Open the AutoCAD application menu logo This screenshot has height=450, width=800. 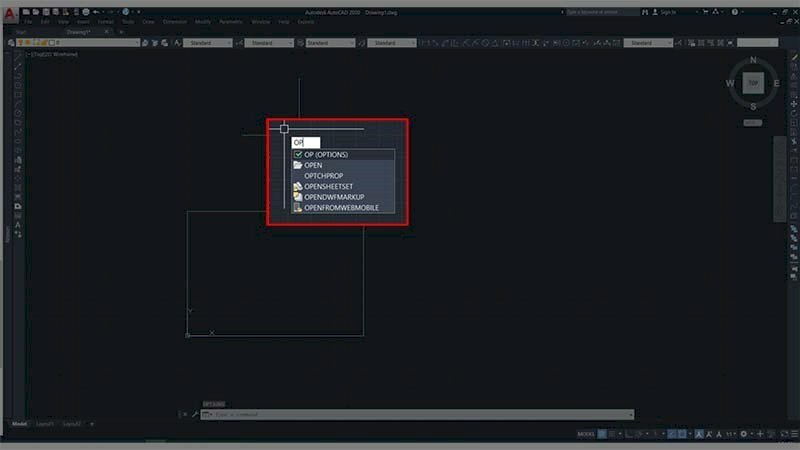(10, 13)
